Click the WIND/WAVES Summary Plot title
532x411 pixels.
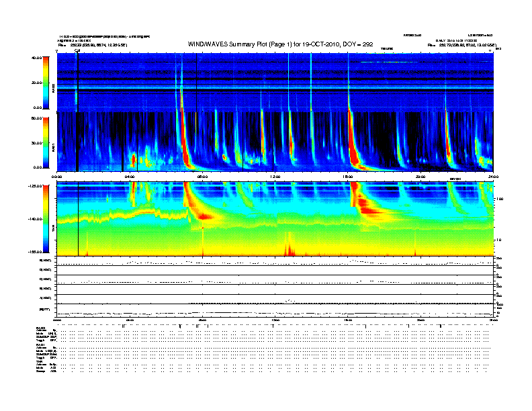point(280,44)
